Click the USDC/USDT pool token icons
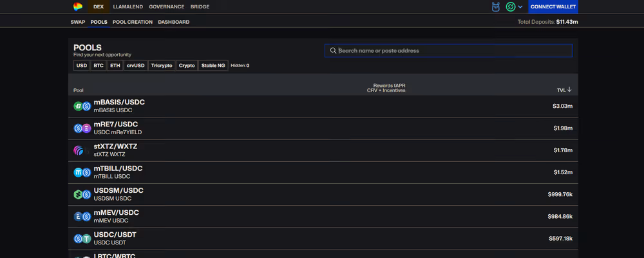The height and width of the screenshot is (258, 644). coord(82,238)
